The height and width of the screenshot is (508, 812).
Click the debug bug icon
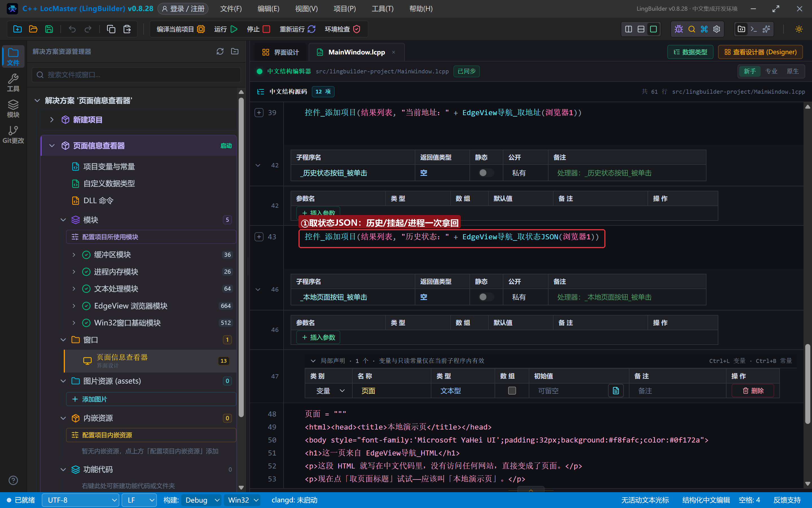click(x=679, y=29)
